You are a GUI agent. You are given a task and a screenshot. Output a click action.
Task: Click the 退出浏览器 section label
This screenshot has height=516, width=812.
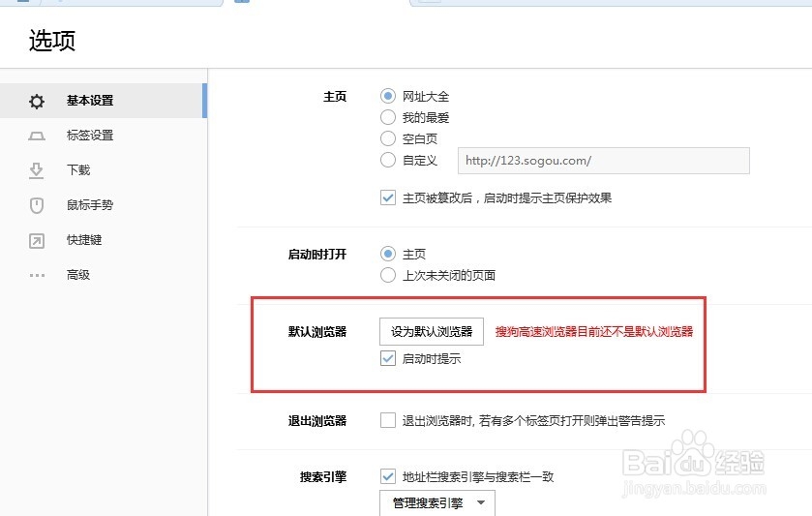click(316, 421)
